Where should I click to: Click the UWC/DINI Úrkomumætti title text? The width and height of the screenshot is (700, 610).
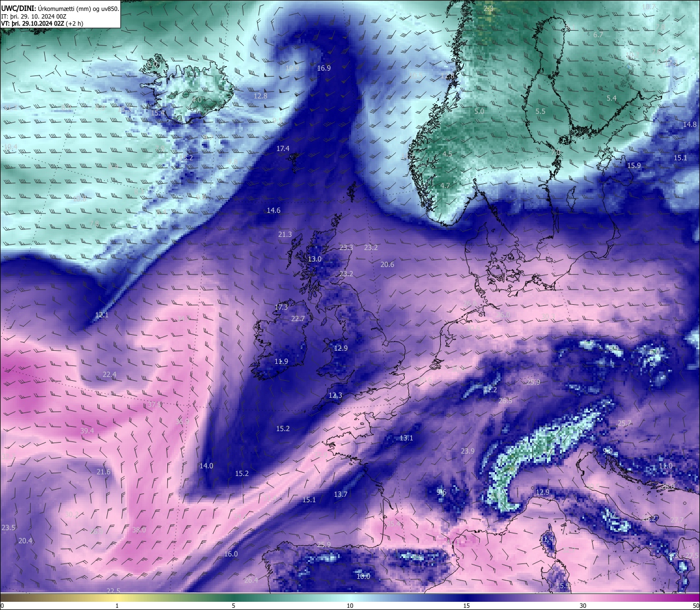tap(60, 8)
